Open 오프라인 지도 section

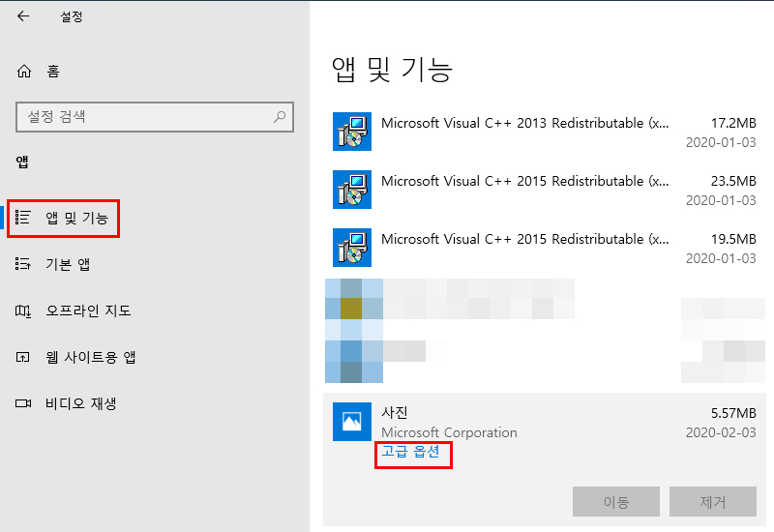point(88,310)
